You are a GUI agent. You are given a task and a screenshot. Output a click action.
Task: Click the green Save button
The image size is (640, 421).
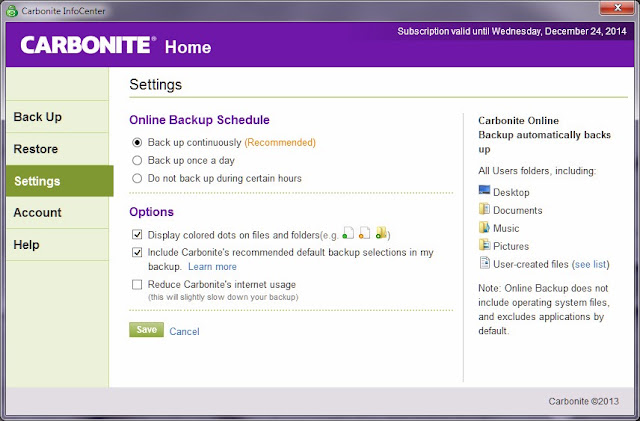[147, 330]
